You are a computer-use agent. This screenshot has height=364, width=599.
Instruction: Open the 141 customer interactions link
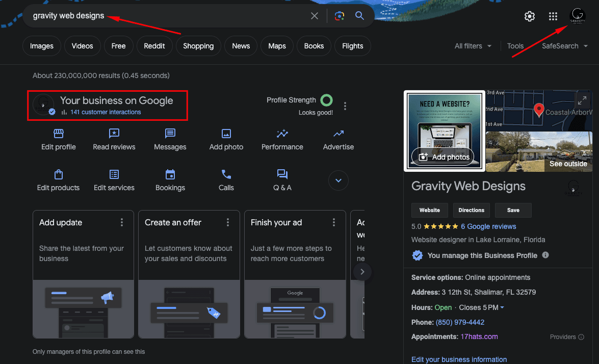click(106, 112)
